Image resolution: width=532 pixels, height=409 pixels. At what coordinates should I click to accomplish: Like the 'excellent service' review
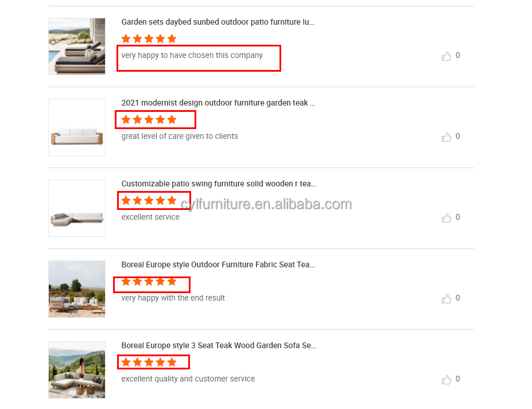446,218
